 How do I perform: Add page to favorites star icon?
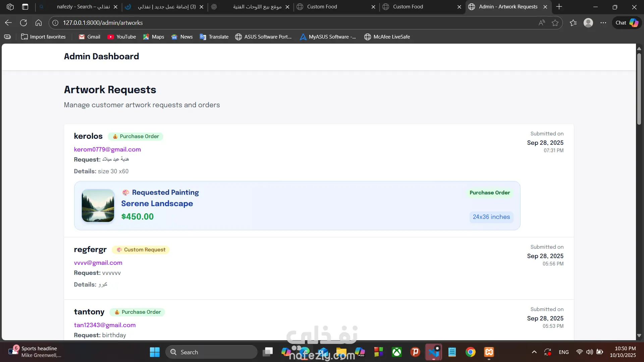tap(555, 23)
